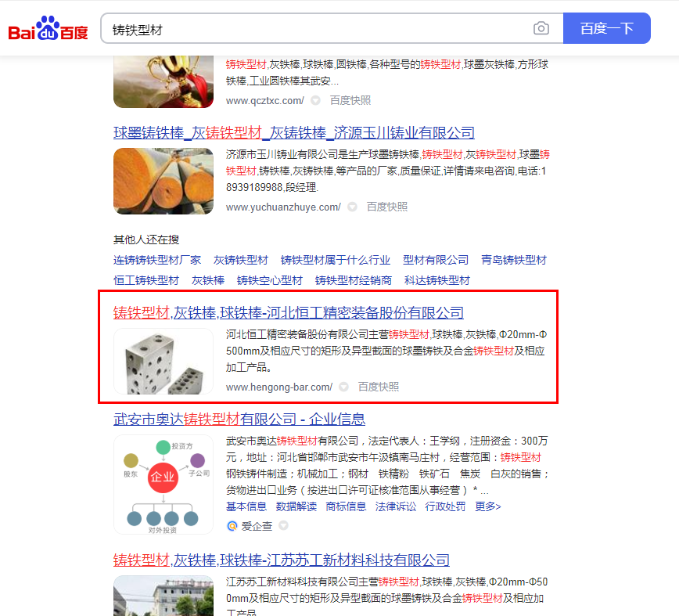Open the Baidu logo homepage
The width and height of the screenshot is (679, 616).
48,29
